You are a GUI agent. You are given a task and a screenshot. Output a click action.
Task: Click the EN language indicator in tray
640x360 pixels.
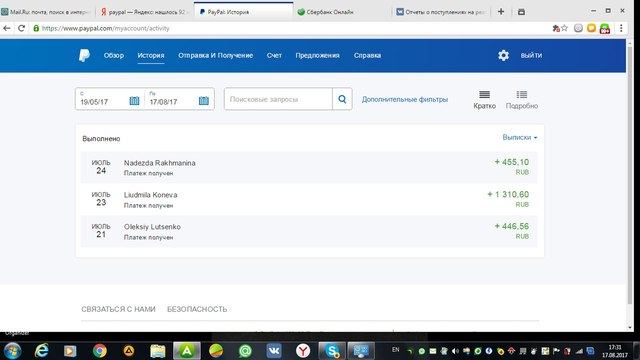point(395,350)
